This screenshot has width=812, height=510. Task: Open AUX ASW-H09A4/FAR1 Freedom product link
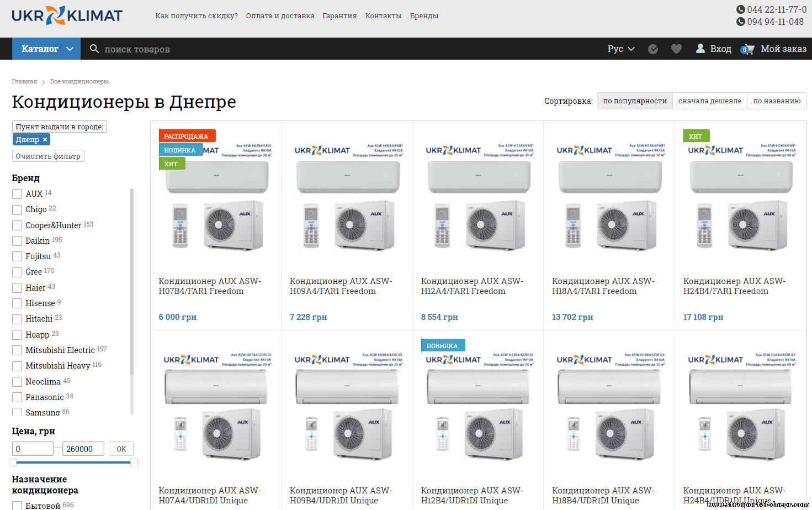point(341,286)
